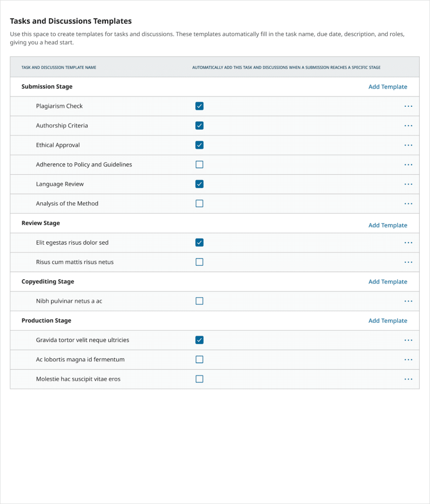Tick the Risus cum mattis risus netus checkbox

(x=199, y=262)
